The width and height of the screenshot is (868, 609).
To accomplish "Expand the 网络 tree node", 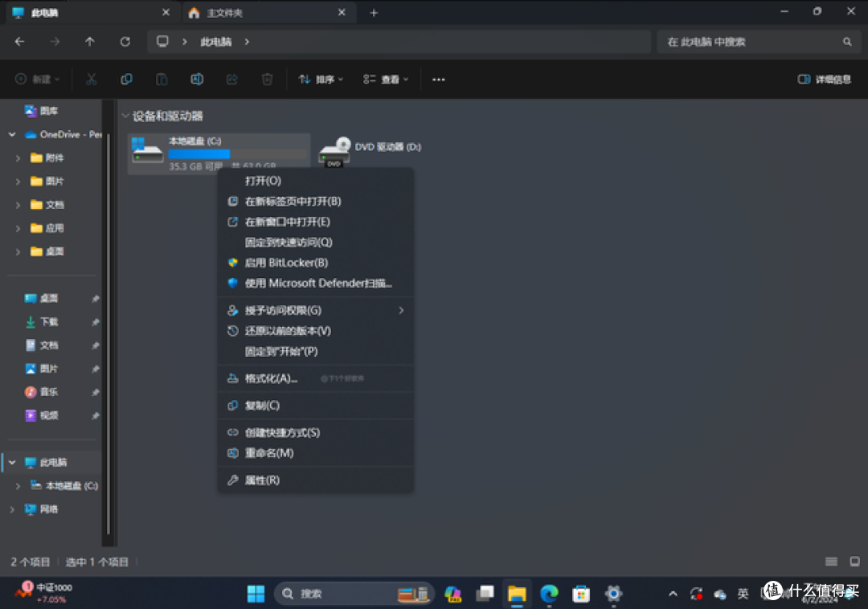I will [12, 509].
